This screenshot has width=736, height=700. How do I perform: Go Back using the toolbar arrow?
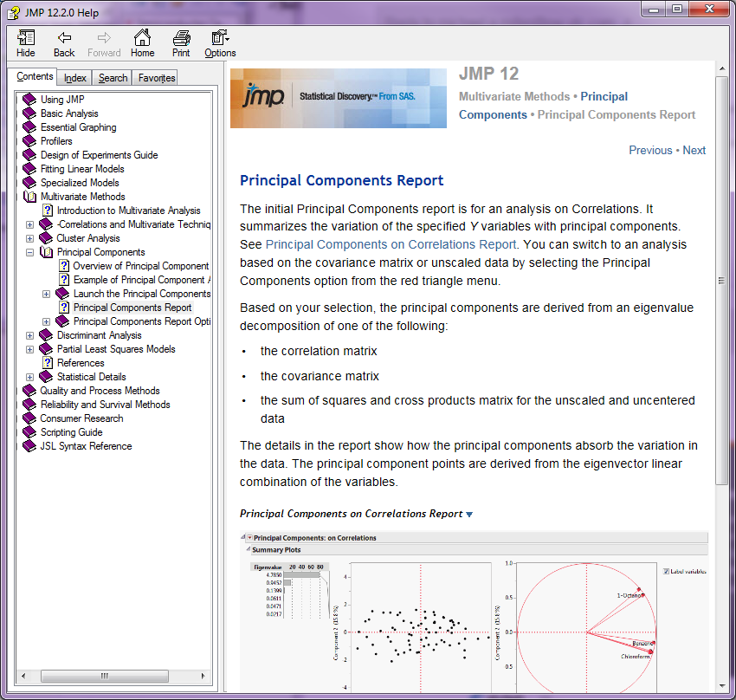[x=64, y=43]
